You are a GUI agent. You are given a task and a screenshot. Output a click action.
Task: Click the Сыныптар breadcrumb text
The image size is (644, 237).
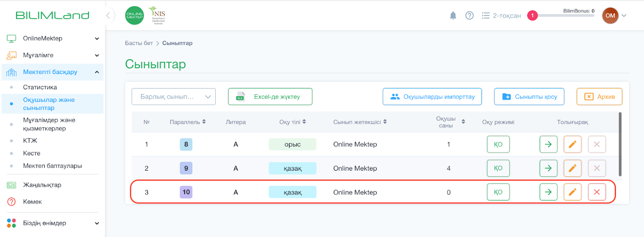pyautogui.click(x=177, y=43)
